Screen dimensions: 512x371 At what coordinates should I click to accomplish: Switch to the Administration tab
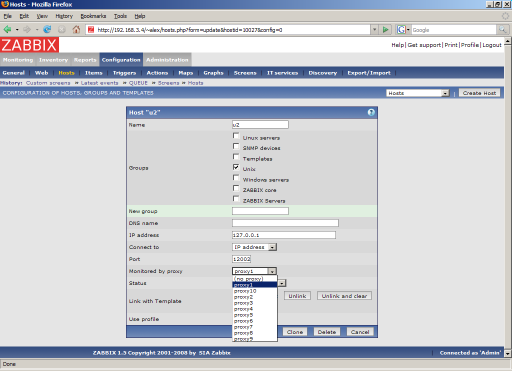[x=167, y=60]
